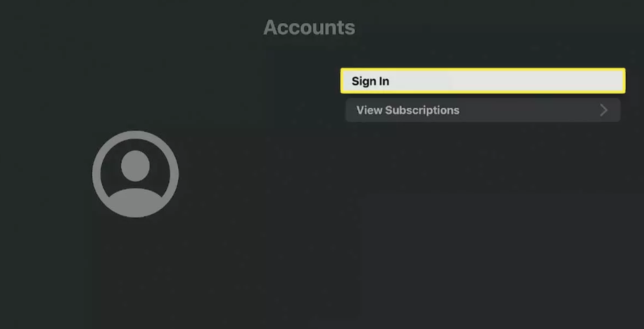Screen dimensions: 644x329
Task: Open the View Subscriptions menu item
Action: (x=483, y=110)
